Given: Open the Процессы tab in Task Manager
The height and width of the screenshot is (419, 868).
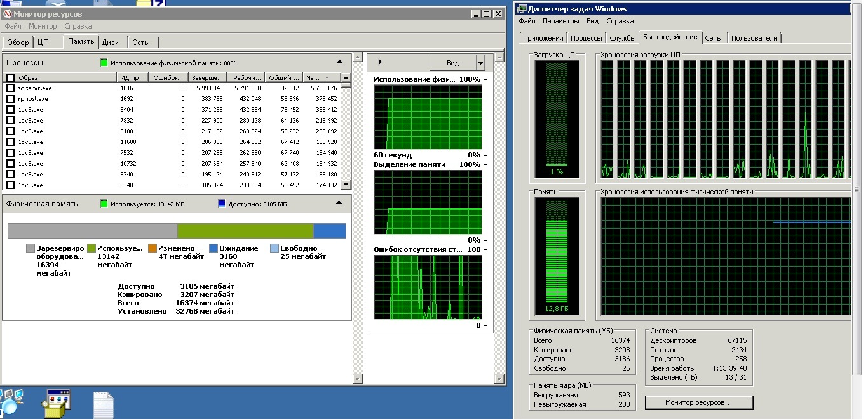Looking at the screenshot, I should pyautogui.click(x=586, y=38).
